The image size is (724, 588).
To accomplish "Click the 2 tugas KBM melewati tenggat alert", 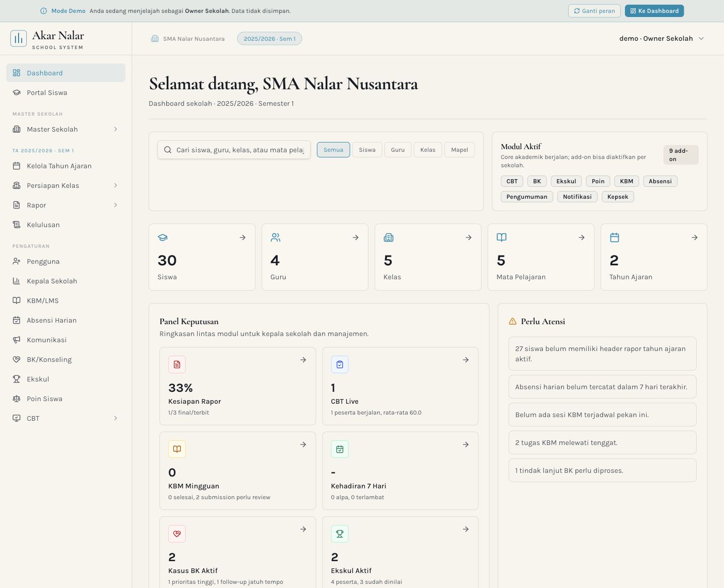I will point(602,442).
